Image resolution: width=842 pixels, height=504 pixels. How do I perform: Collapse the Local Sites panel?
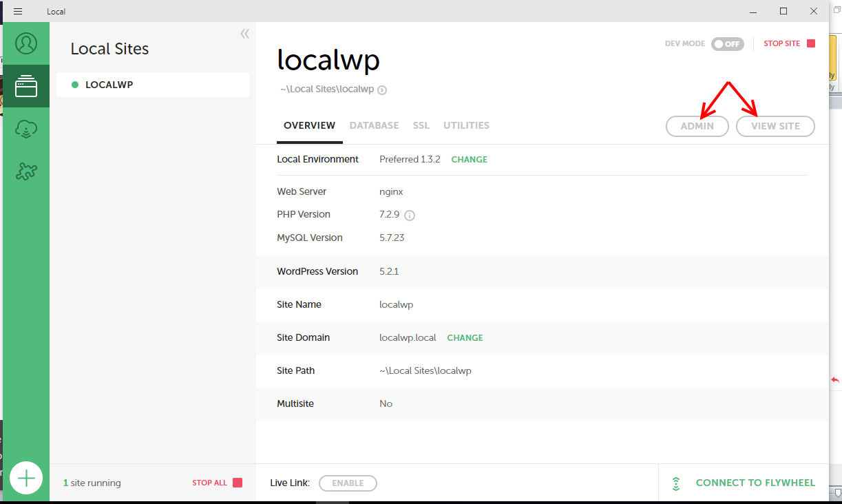(244, 34)
